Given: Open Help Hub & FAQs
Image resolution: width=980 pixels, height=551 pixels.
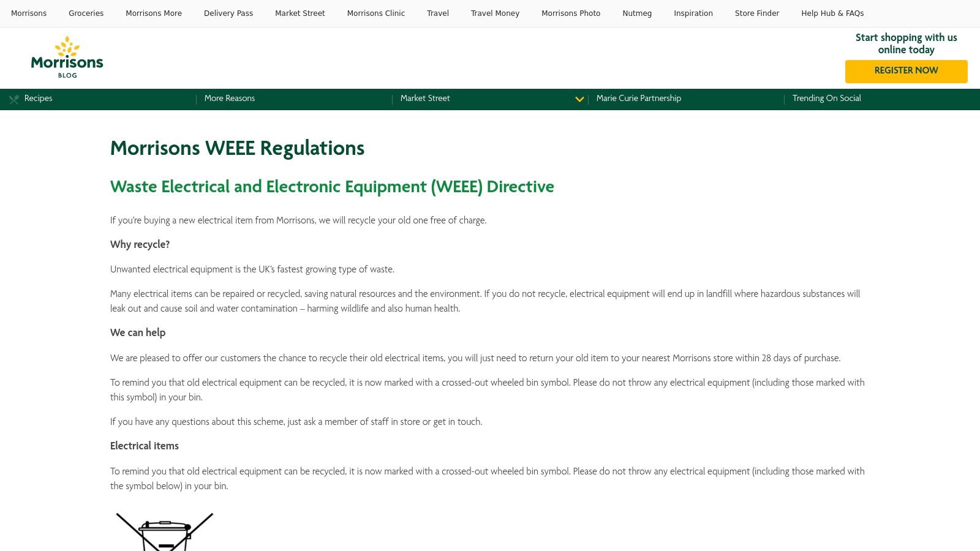Looking at the screenshot, I should tap(832, 13).
